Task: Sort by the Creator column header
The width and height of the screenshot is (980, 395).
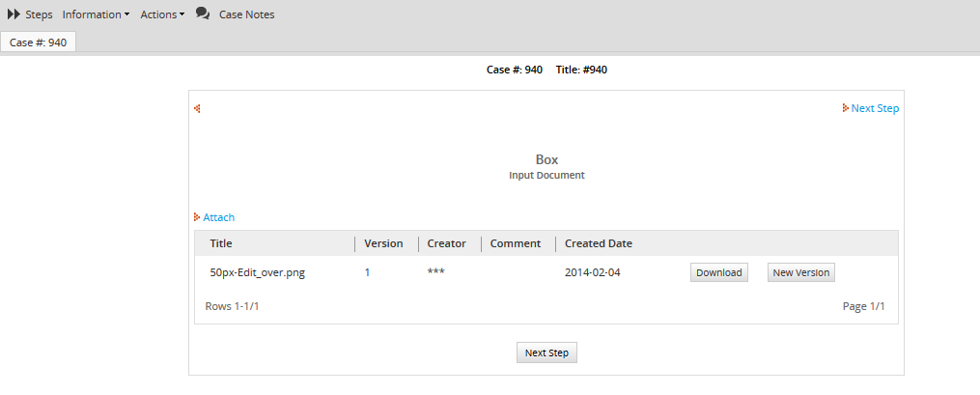Action: point(446,243)
